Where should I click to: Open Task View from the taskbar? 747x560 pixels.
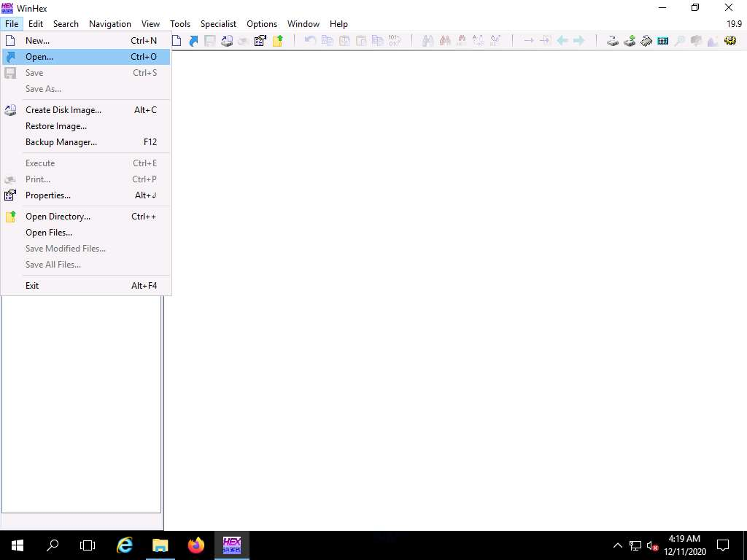click(88, 545)
